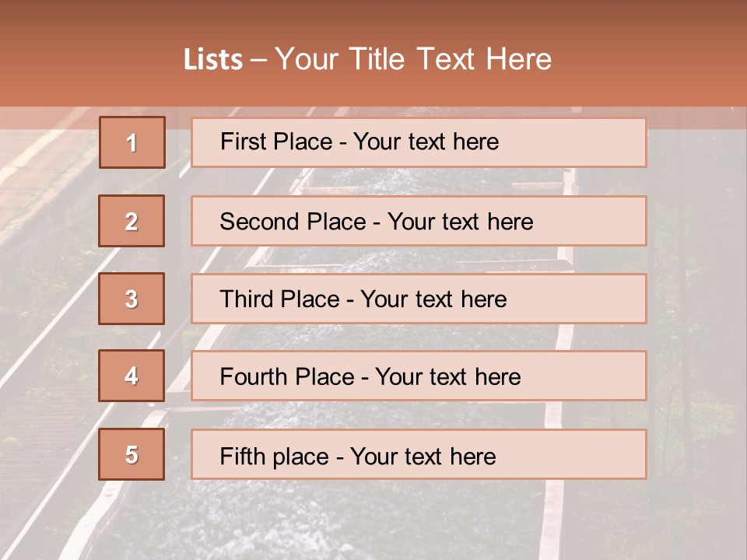Viewport: 747px width, 560px height.
Task: Click the words "Fourth Place"
Action: (286, 377)
